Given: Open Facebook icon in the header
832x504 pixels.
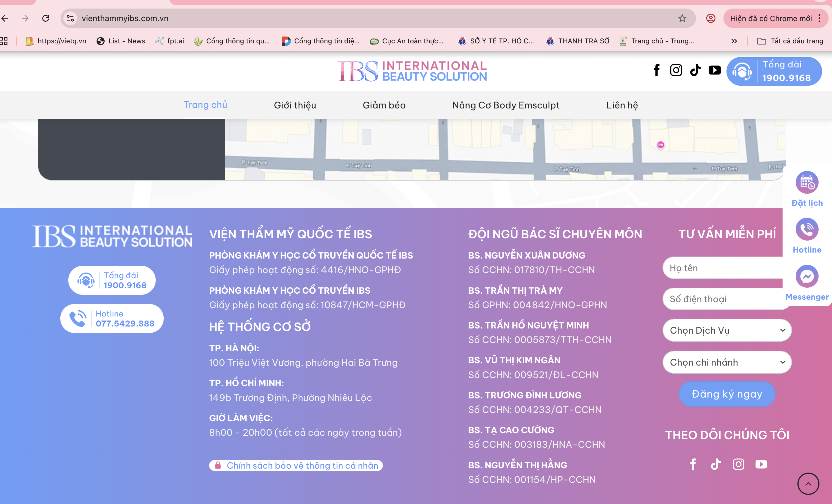Looking at the screenshot, I should (656, 70).
